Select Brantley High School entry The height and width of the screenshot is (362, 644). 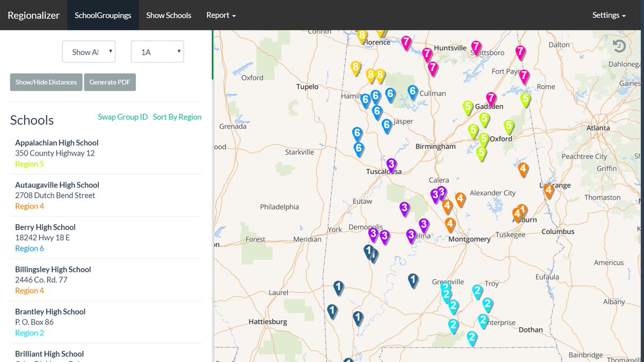point(106,322)
